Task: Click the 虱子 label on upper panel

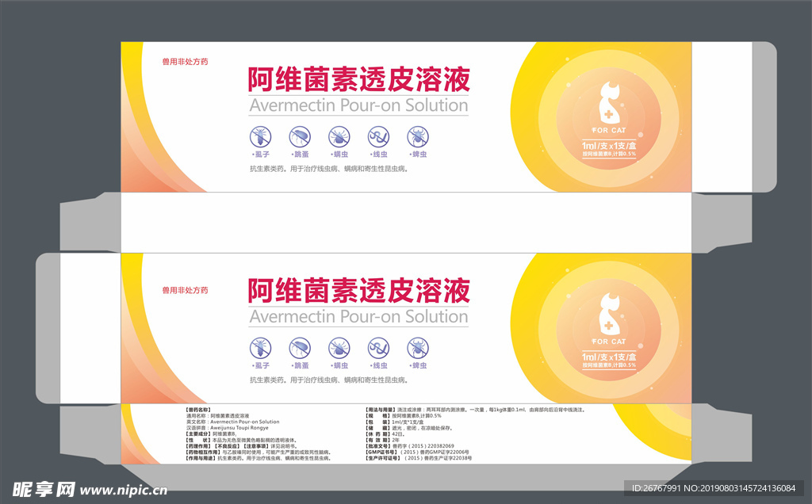Action: 261,155
